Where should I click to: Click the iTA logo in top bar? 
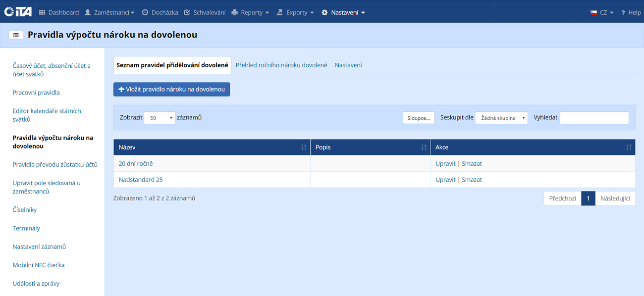(18, 12)
